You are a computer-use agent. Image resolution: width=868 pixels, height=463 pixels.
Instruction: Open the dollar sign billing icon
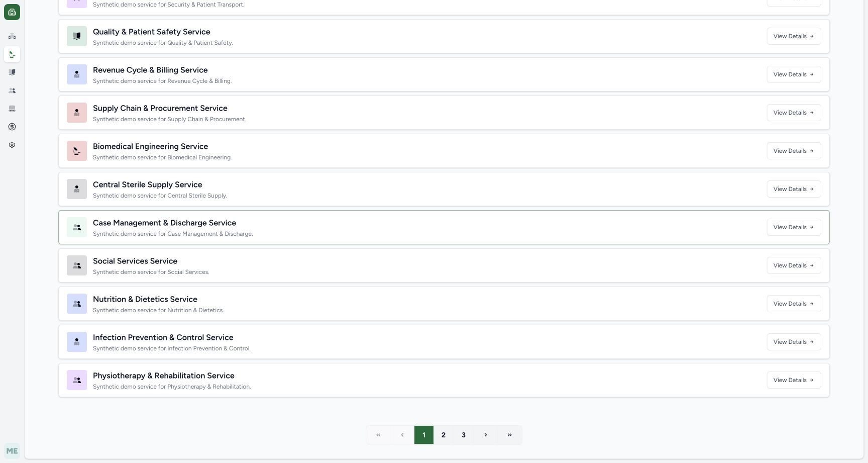pos(12,127)
